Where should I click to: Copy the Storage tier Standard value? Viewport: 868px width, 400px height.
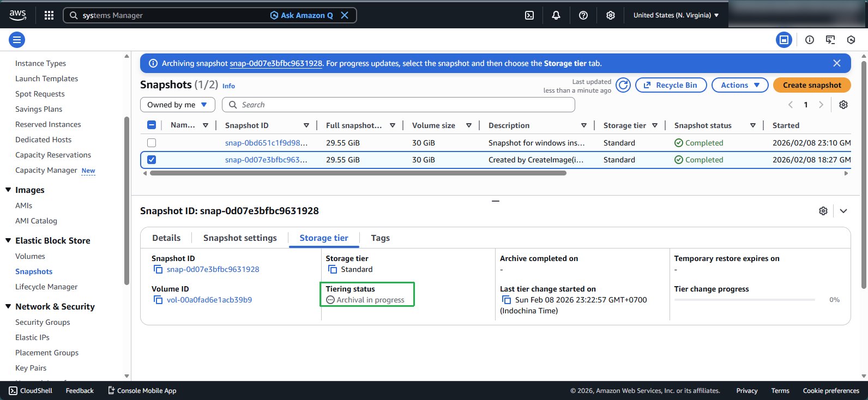coord(333,270)
